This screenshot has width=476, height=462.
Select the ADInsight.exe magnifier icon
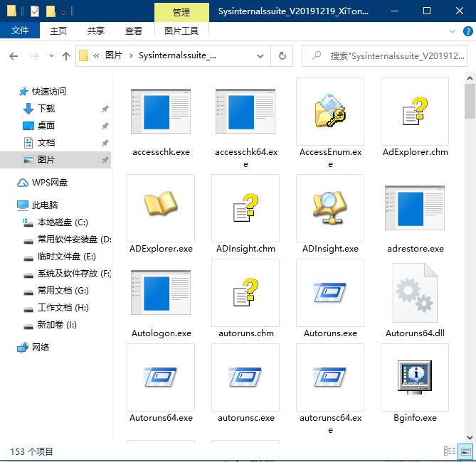pyautogui.click(x=330, y=208)
